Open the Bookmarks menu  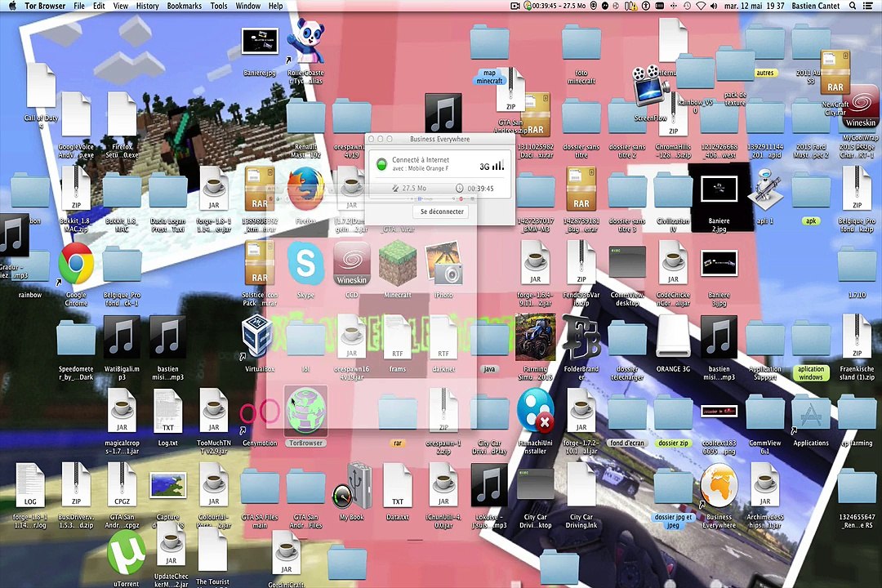(x=185, y=6)
